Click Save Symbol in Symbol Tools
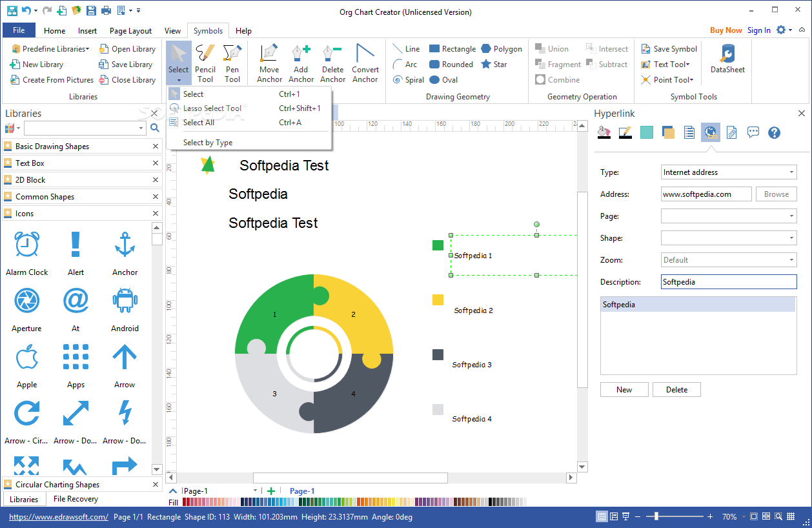The height and width of the screenshot is (528, 812). click(669, 49)
